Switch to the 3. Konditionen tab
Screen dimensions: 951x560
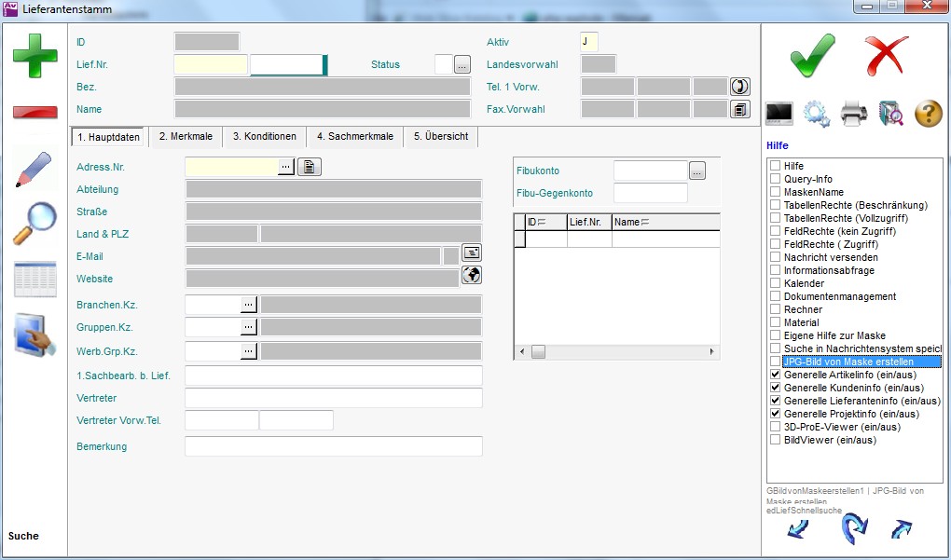point(265,137)
